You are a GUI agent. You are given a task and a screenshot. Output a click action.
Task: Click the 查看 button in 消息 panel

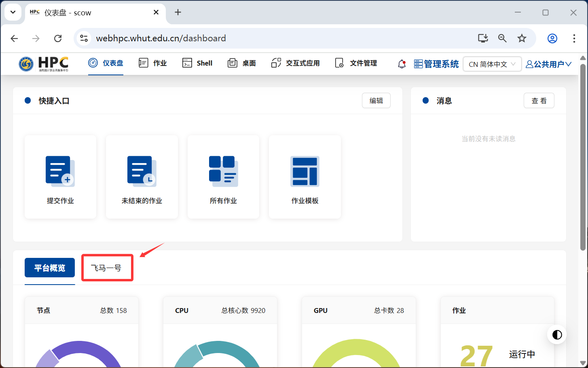[x=539, y=101]
